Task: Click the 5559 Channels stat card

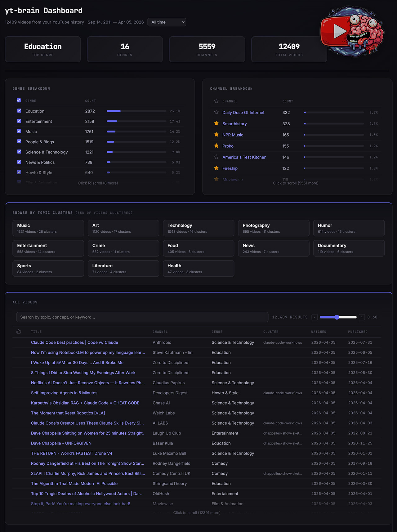Action: tap(207, 49)
